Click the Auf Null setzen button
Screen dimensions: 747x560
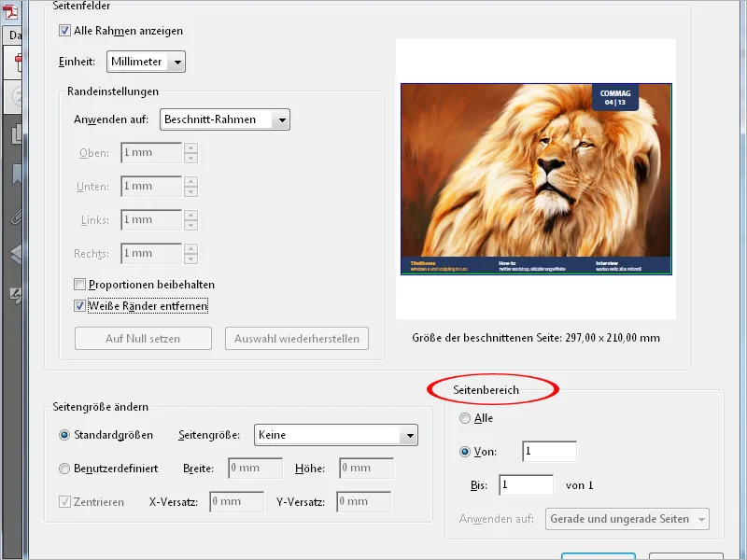tap(143, 339)
